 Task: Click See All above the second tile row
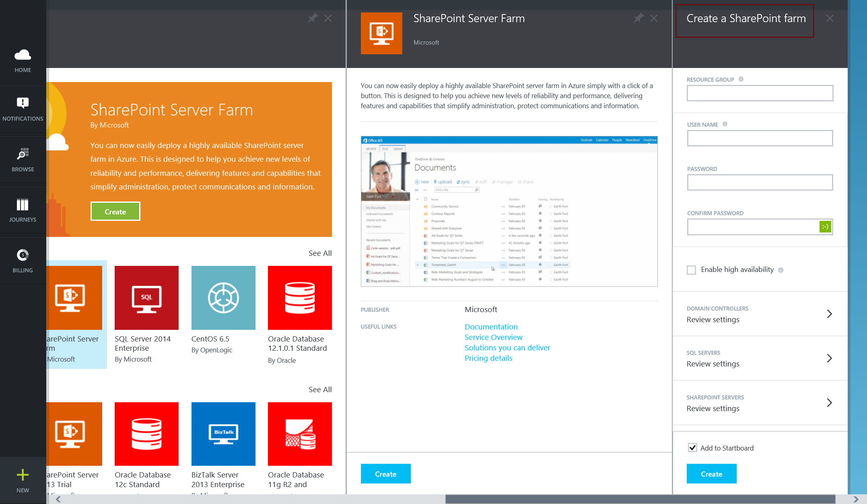pos(320,389)
